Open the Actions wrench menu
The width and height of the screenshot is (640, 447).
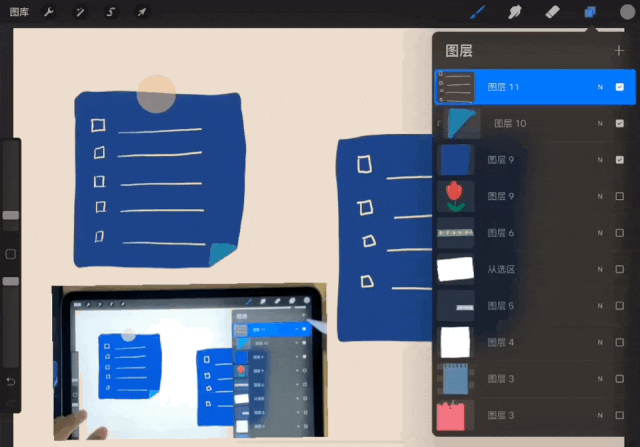tap(49, 12)
